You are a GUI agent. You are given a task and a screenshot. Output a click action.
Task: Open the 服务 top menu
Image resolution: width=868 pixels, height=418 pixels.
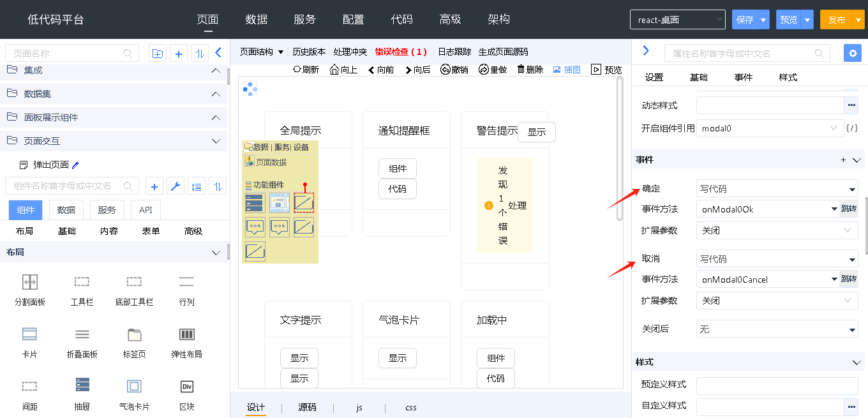coord(304,19)
